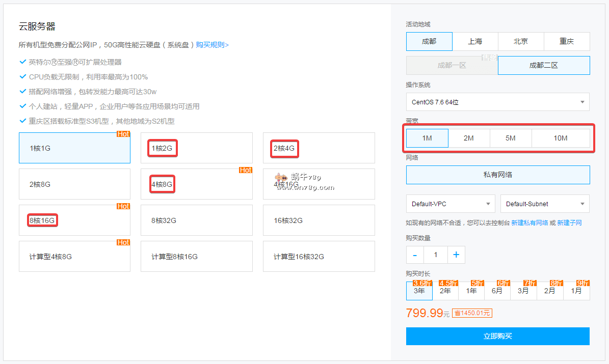Choose the 4核8G server option
Viewport: 609px width, 364px height.
pos(196,184)
